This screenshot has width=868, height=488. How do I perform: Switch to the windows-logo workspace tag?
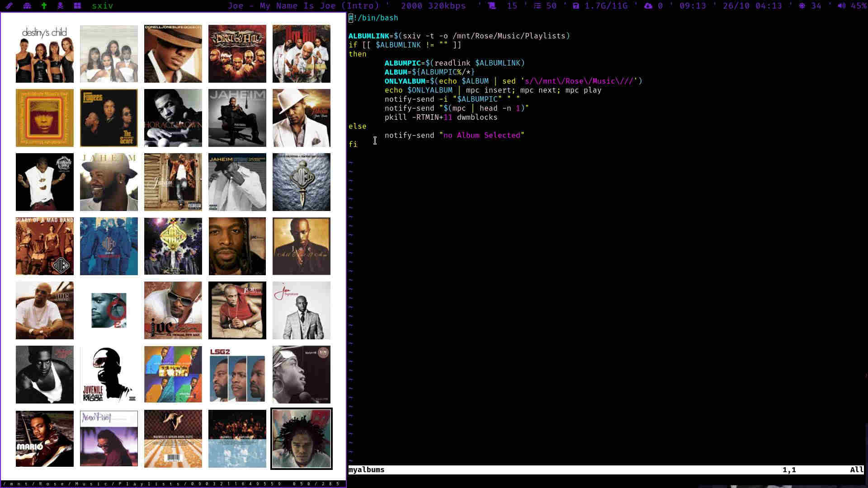(77, 6)
